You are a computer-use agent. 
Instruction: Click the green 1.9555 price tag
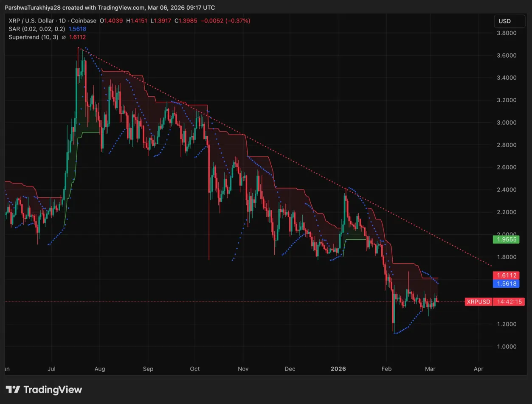pyautogui.click(x=504, y=239)
